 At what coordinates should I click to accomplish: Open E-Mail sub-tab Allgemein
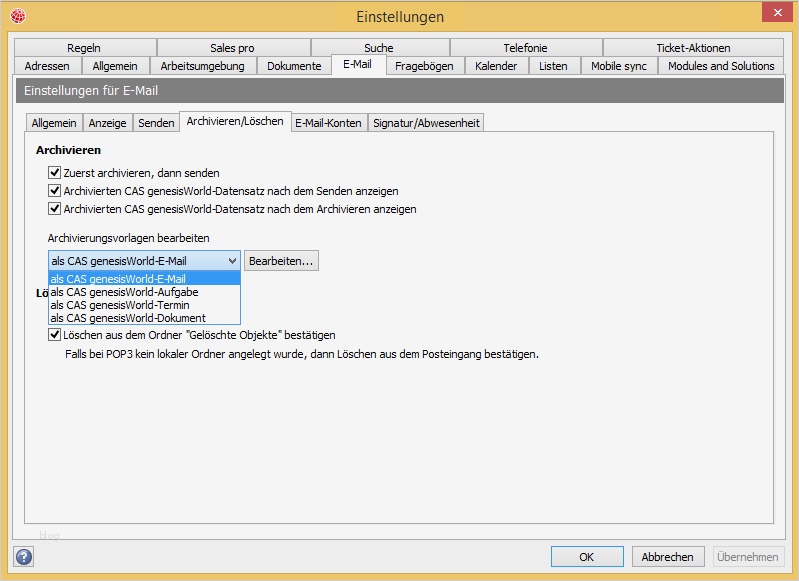coord(54,123)
